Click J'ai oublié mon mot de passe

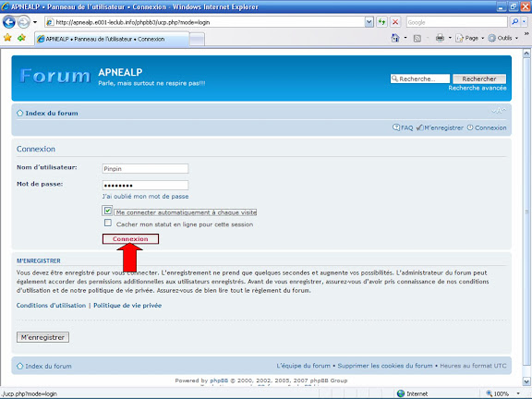point(146,197)
